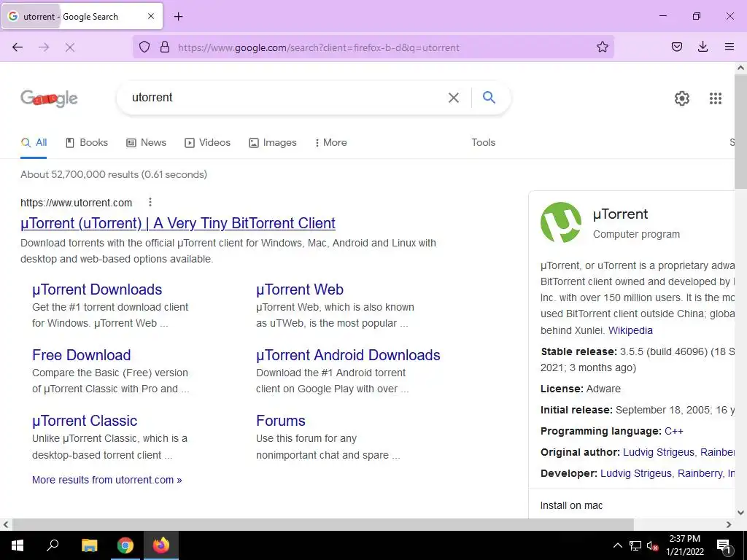Click the address bar URL

pos(319,47)
